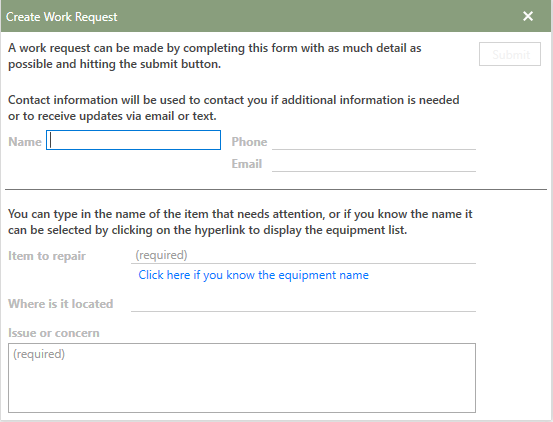Image resolution: width=553 pixels, height=422 pixels.
Task: Click the Name label
Action: coord(25,141)
